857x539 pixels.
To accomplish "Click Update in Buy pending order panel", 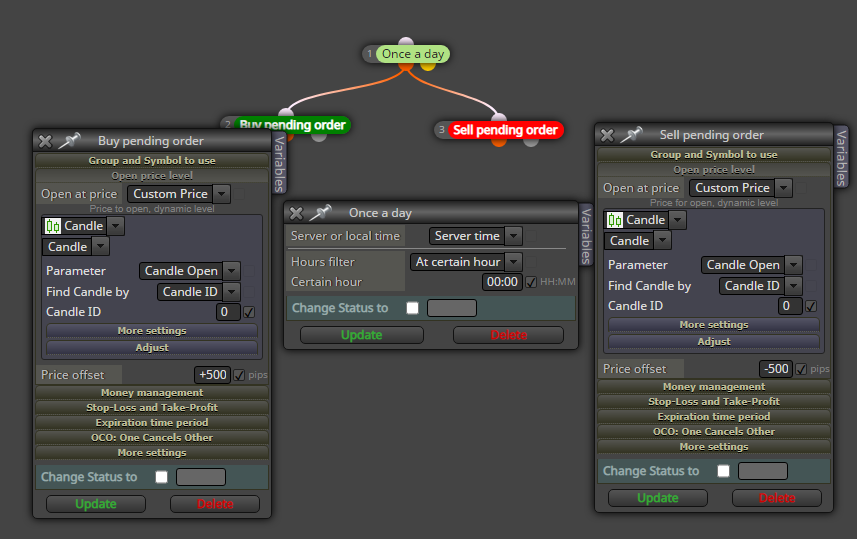I will click(x=96, y=504).
